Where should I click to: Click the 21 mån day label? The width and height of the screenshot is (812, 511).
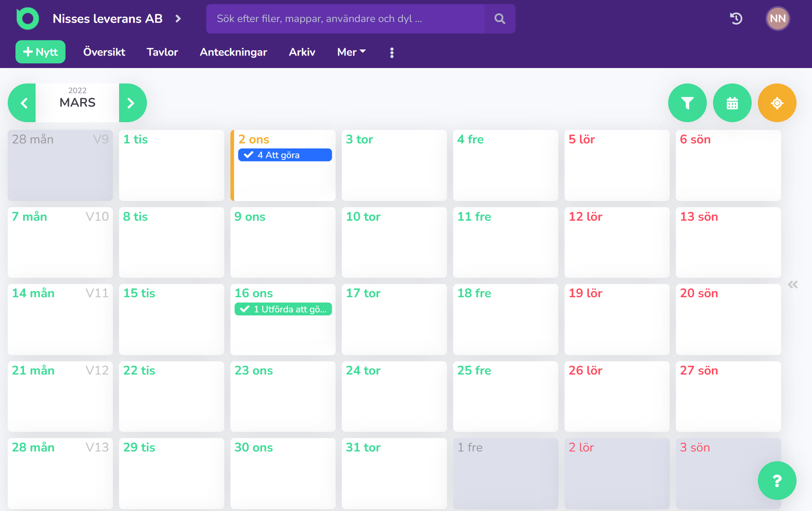pos(33,370)
